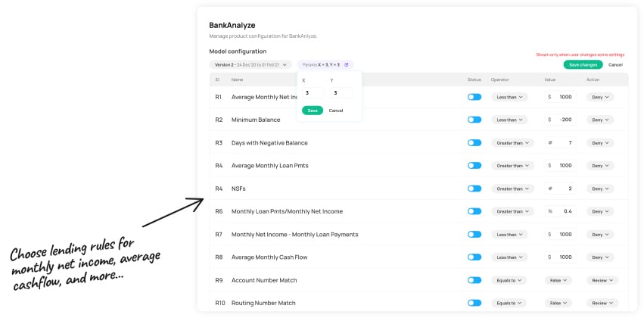Open the R7 row Less than operator dropdown
Image resolution: width=644 pixels, height=318 pixels.
509,234
